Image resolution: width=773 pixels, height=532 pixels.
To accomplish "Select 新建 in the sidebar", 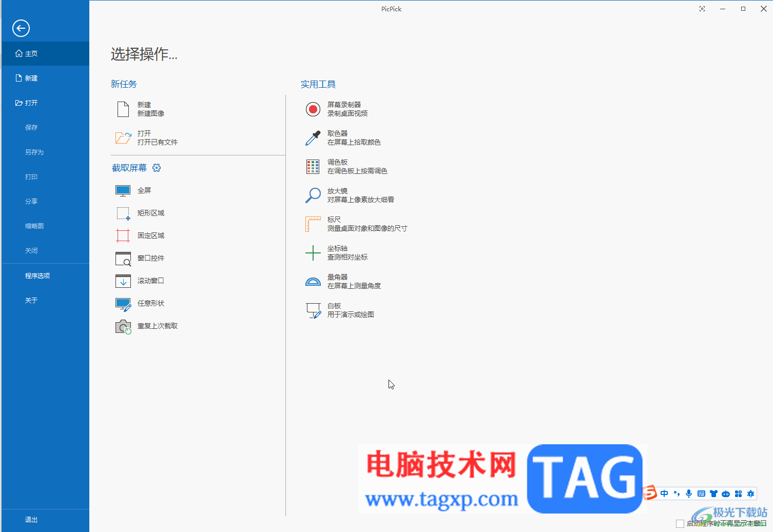I will (45, 78).
